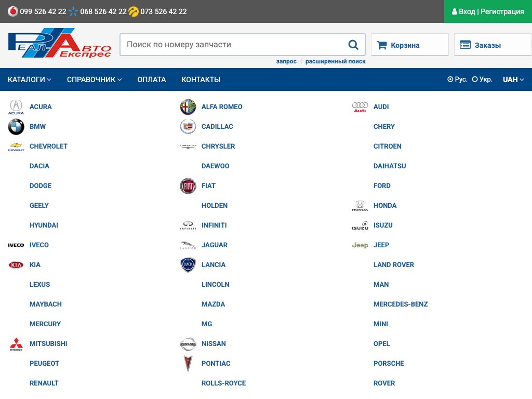This screenshot has width=532, height=399.
Task: Open the MAZDA catalog link
Action: click(213, 304)
